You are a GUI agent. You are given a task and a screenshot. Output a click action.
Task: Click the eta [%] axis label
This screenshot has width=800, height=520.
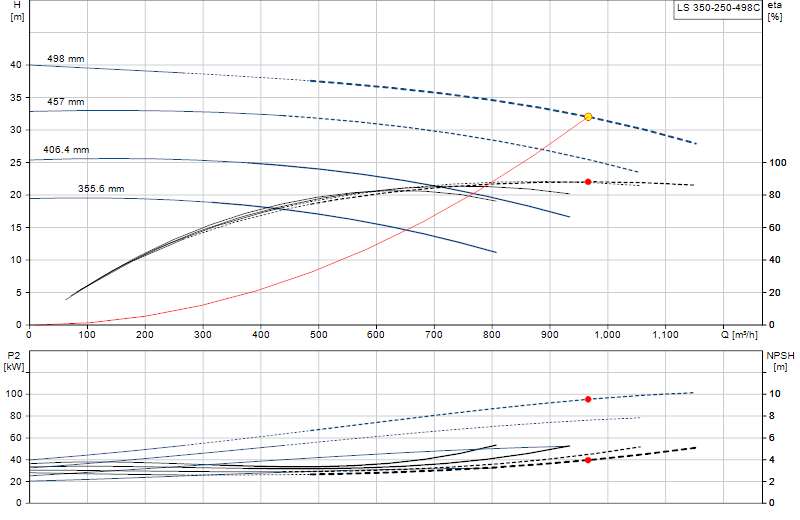point(774,11)
